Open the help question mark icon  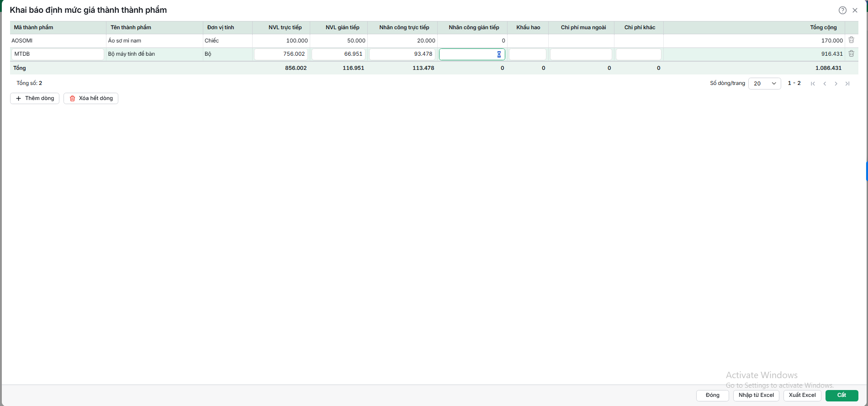click(x=842, y=10)
